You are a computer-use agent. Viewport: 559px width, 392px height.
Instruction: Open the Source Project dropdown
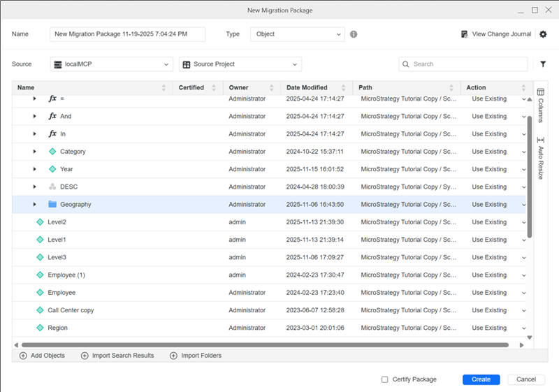pos(240,64)
